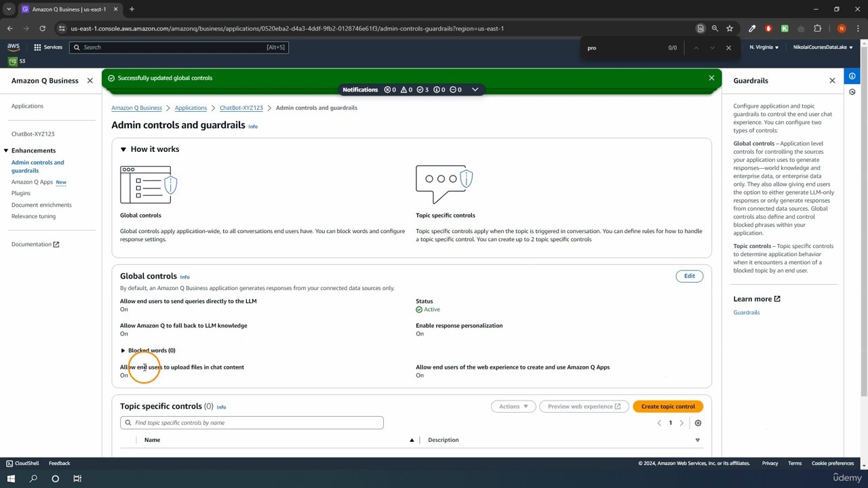The width and height of the screenshot is (868, 488).
Task: Open Amazon Q Business breadcrumb link
Action: coord(136,108)
